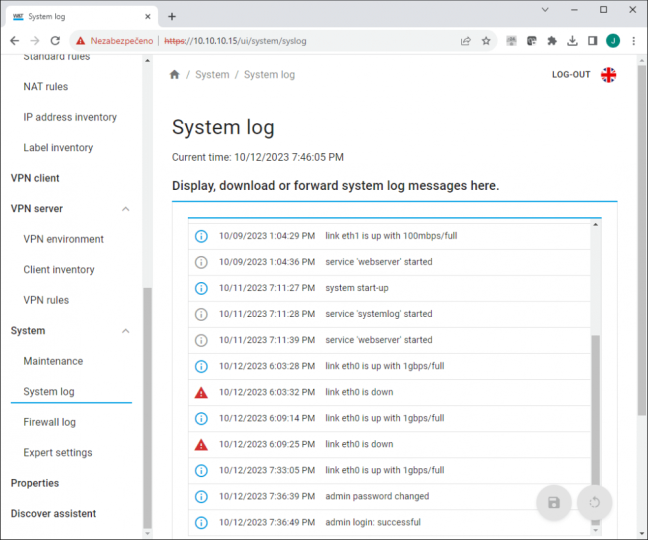Select VPN client menu item
The width and height of the screenshot is (648, 540).
[35, 178]
